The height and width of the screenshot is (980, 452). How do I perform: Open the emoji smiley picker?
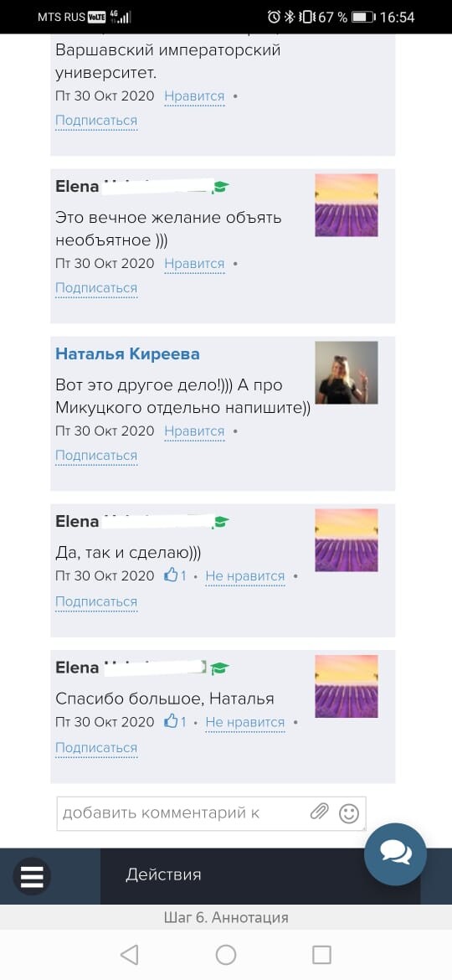tap(349, 813)
